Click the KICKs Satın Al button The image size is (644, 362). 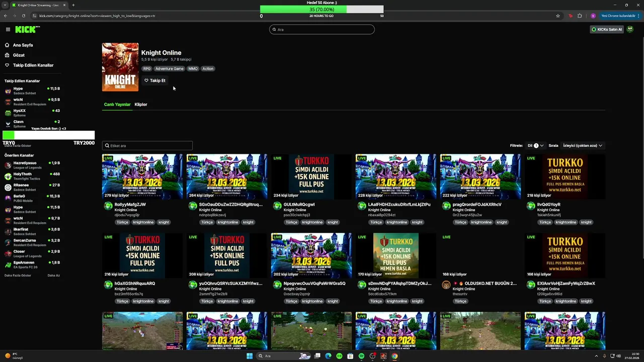click(x=606, y=30)
